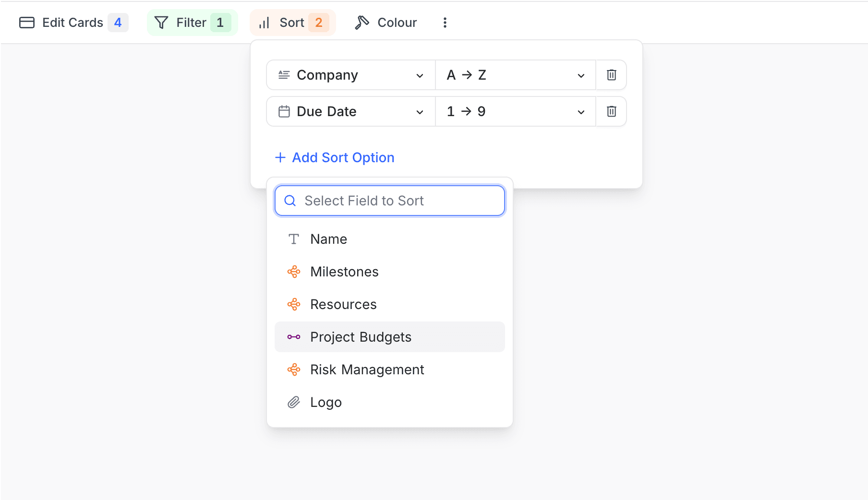Click the Edit Cards card icon
This screenshot has width=868, height=500.
(27, 23)
